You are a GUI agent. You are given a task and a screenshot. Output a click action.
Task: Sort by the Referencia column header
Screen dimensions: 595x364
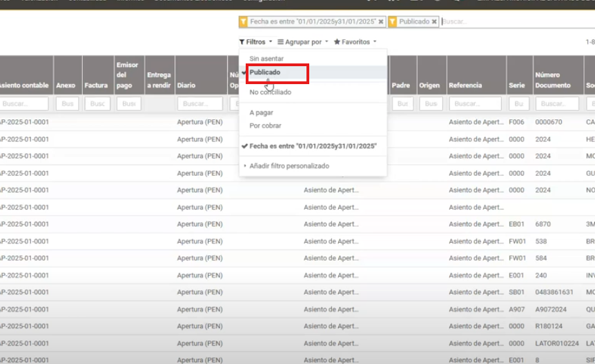click(x=465, y=85)
